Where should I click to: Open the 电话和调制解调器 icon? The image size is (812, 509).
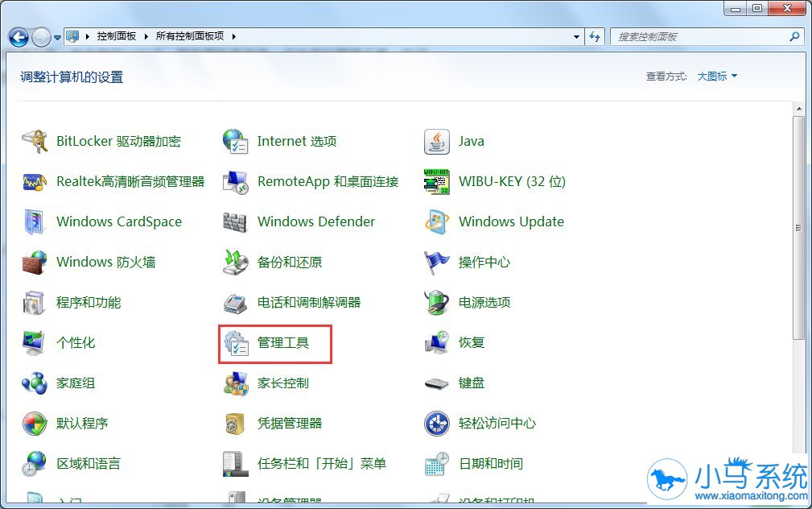tap(236, 303)
